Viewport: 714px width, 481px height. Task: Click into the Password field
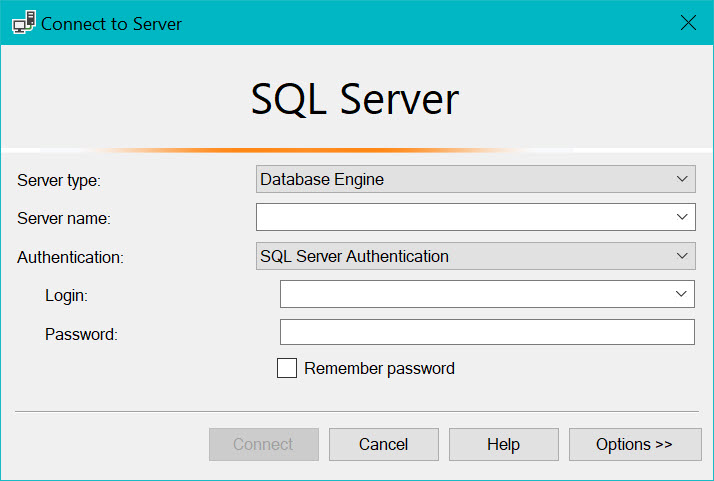(x=487, y=332)
